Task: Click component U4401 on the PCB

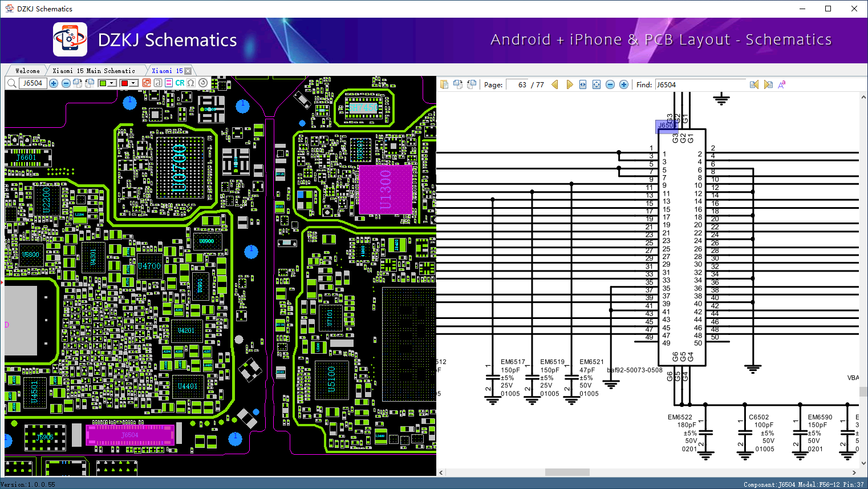Action: 188,386
